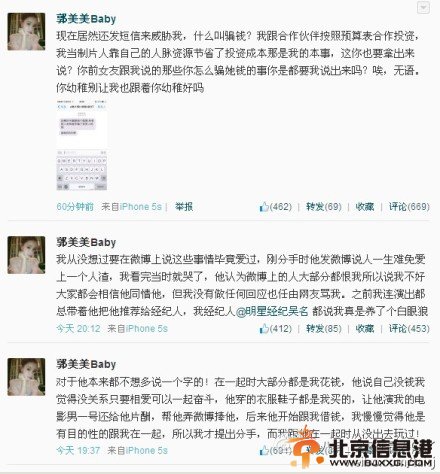Open 评论(453) comments on the second post
The height and width of the screenshot is (474, 440).
click(x=409, y=329)
